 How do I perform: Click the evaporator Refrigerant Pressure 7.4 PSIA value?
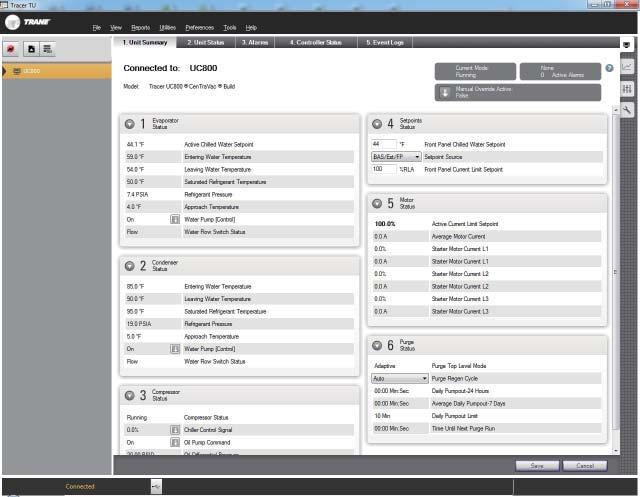pyautogui.click(x=137, y=195)
